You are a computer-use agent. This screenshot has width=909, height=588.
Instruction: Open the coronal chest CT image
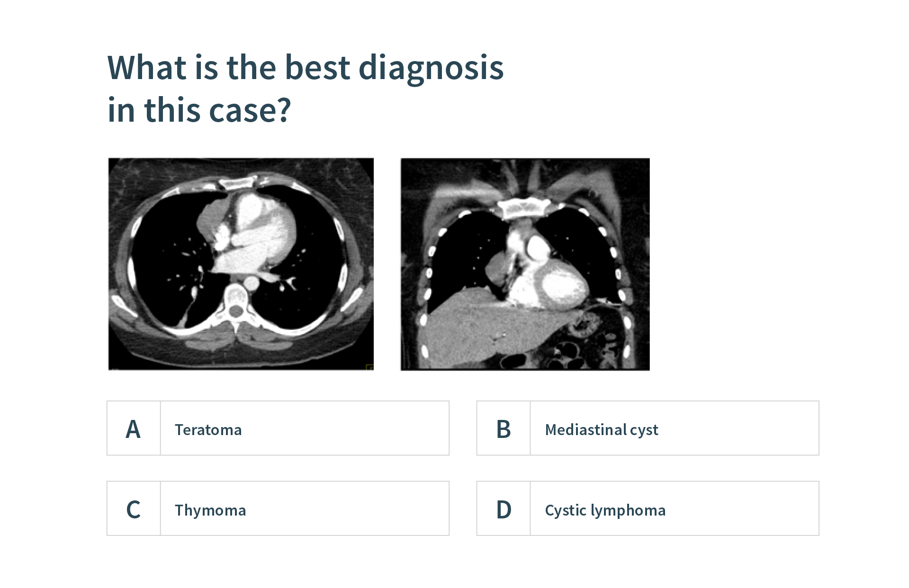pyautogui.click(x=525, y=264)
